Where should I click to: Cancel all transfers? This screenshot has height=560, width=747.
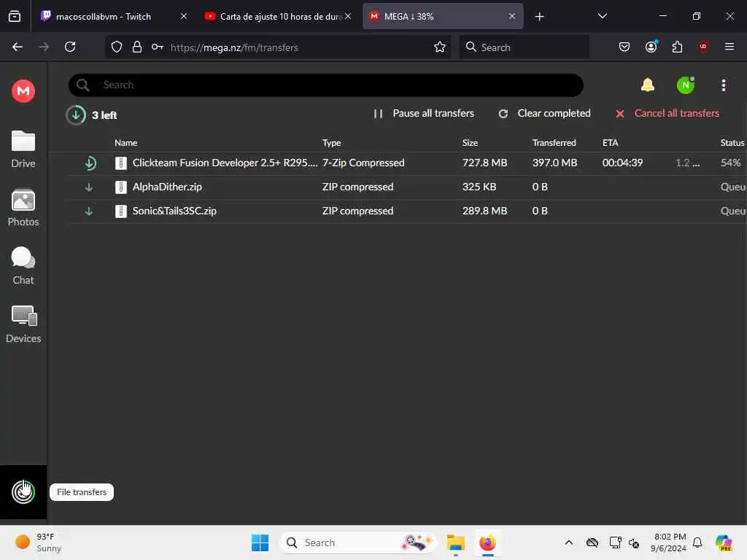(667, 113)
